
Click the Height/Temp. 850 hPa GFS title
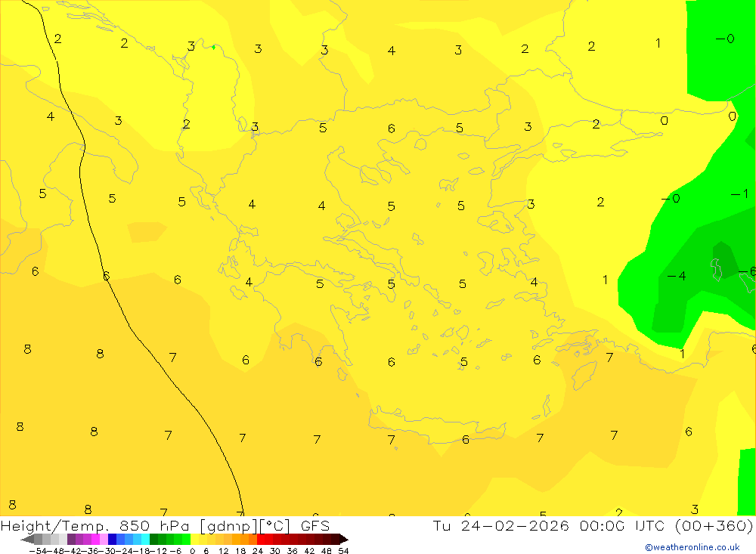click(x=165, y=525)
